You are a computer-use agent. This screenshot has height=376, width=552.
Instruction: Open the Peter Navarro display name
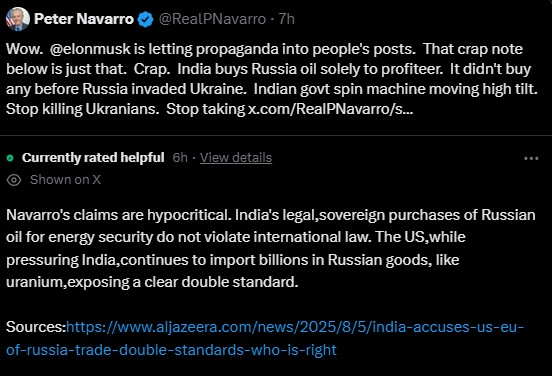tap(84, 19)
